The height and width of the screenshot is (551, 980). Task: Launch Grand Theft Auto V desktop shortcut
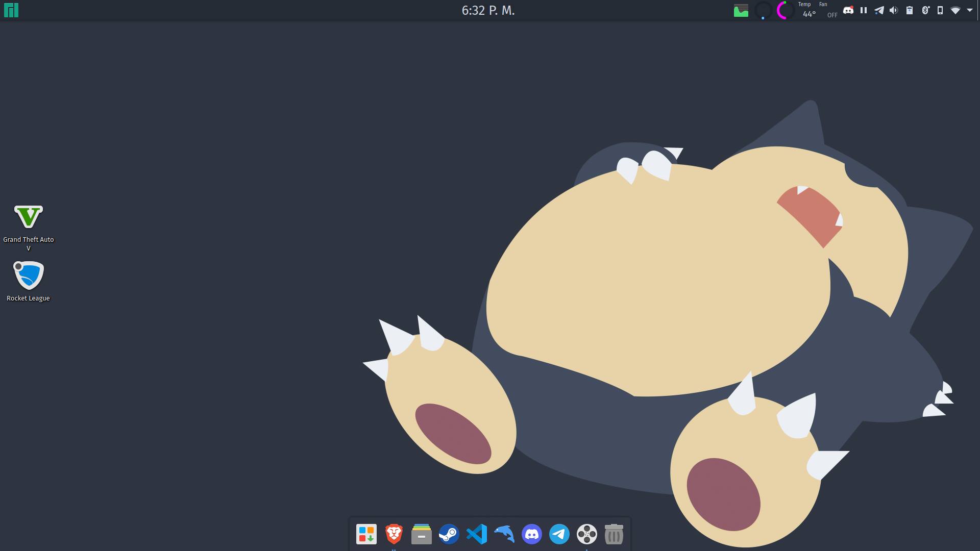(x=29, y=218)
